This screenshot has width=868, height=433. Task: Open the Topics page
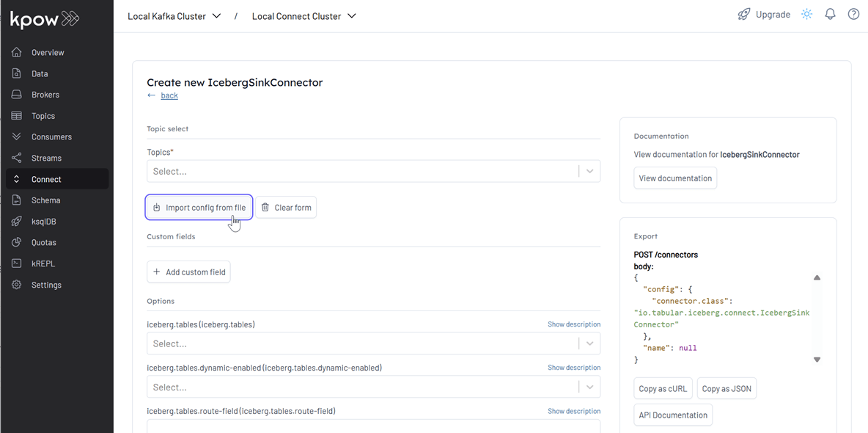[43, 116]
